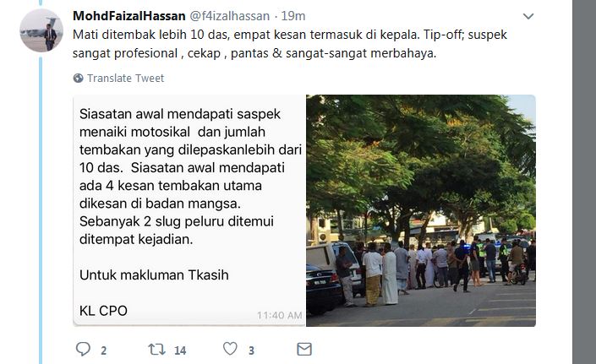This screenshot has height=364, width=596.
Task: Expand the tweet options chevron
Action: [528, 16]
